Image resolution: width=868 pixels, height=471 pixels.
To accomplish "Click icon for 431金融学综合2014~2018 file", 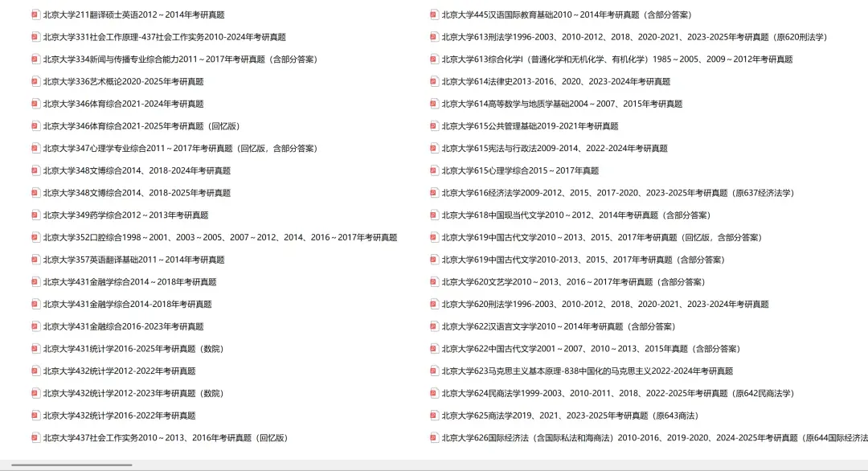I will pos(35,281).
